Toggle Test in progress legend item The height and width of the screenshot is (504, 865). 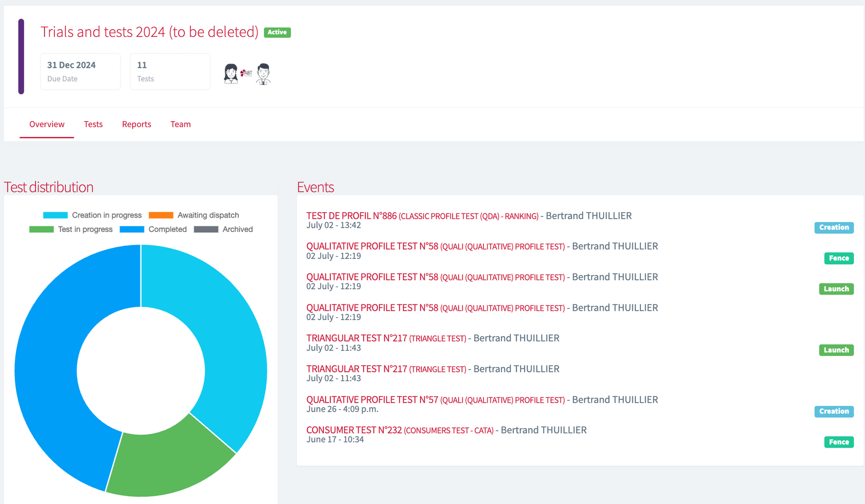click(x=71, y=229)
